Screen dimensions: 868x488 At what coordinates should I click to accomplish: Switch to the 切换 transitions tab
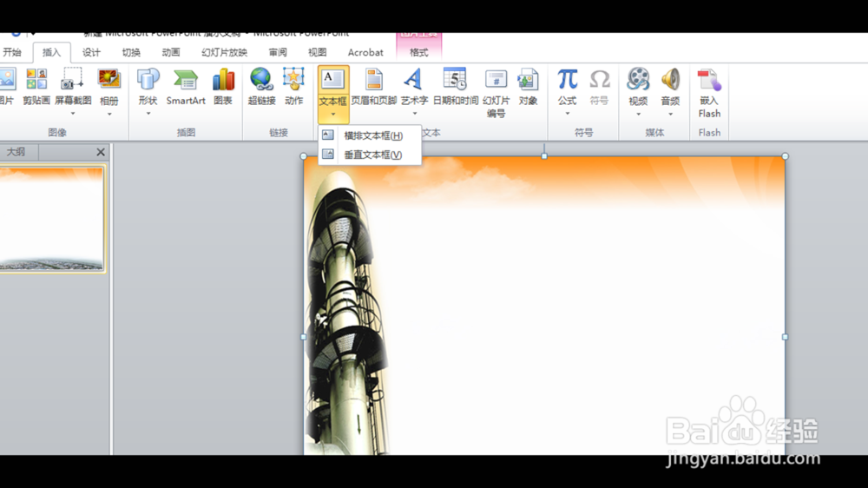(x=131, y=52)
